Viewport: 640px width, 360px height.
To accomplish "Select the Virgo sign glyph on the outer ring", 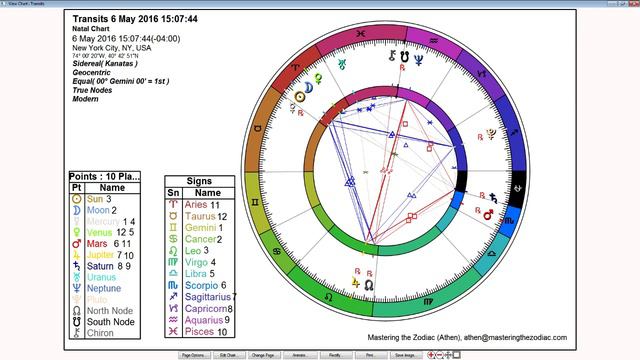I will click(428, 302).
